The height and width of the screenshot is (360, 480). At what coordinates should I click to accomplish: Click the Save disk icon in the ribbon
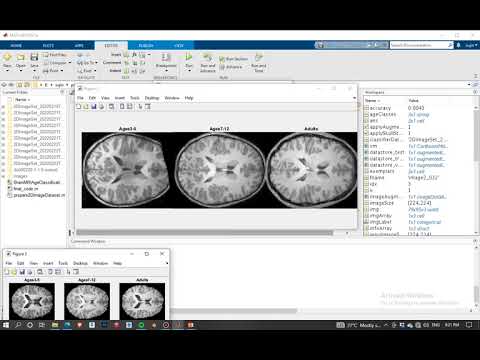point(34,57)
